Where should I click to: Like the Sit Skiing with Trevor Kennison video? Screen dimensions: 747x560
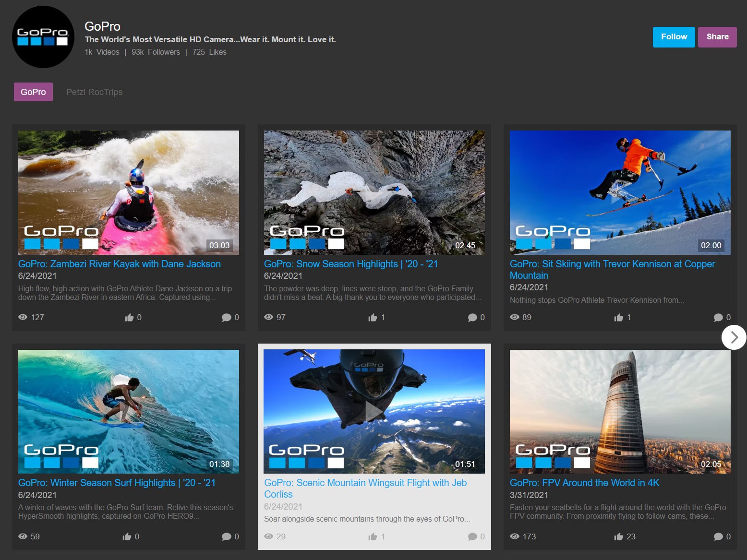point(618,317)
